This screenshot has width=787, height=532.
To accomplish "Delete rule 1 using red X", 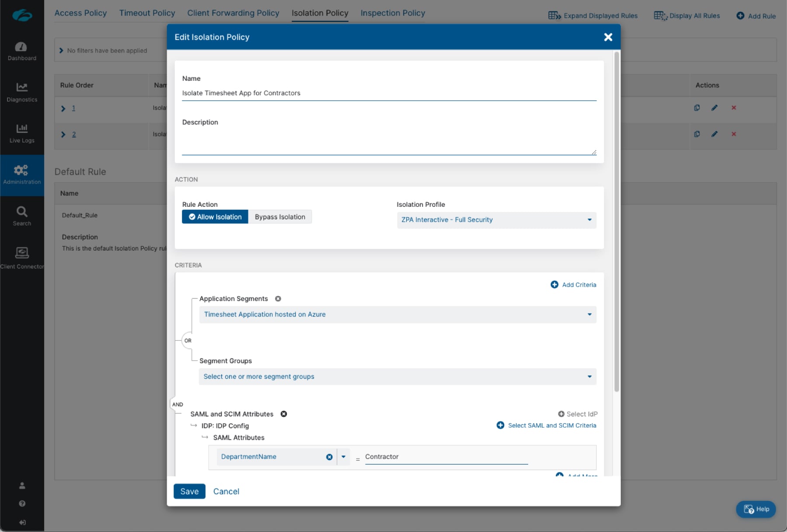I will point(734,108).
